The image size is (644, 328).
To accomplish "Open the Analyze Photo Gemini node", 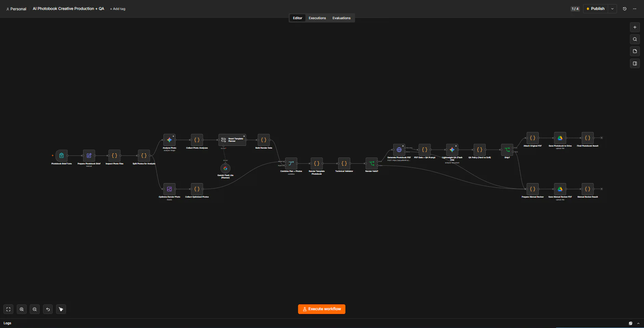I will pyautogui.click(x=169, y=140).
